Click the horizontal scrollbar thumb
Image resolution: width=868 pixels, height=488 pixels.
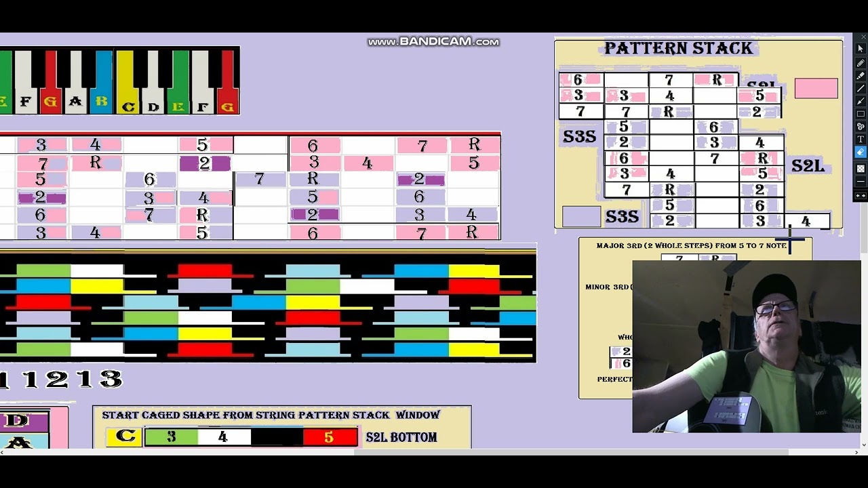(571, 452)
